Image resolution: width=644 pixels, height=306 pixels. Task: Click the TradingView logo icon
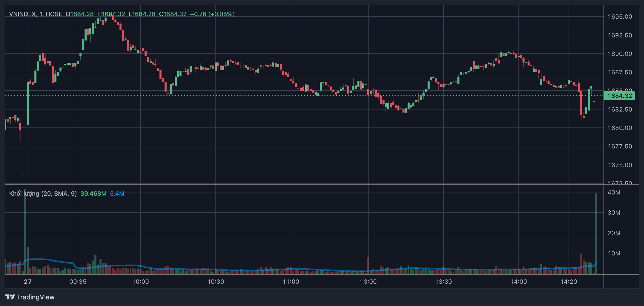click(x=10, y=297)
